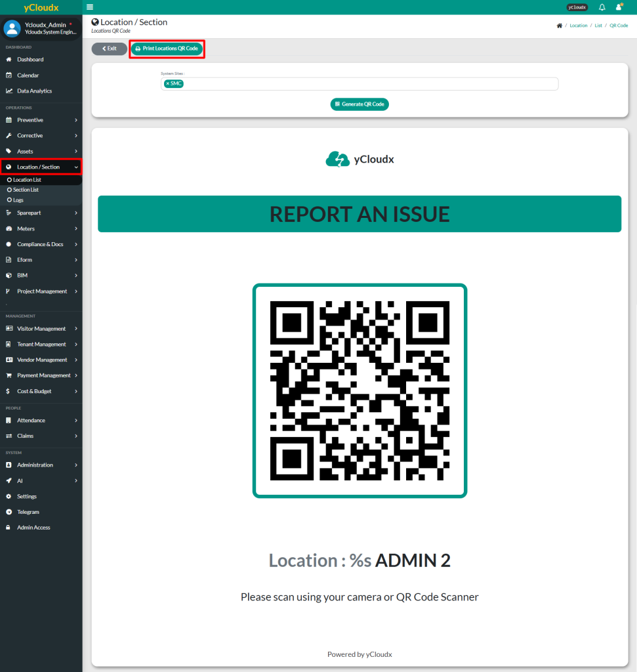The width and height of the screenshot is (637, 672).
Task: Click the Settings gear icon
Action: [9, 496]
